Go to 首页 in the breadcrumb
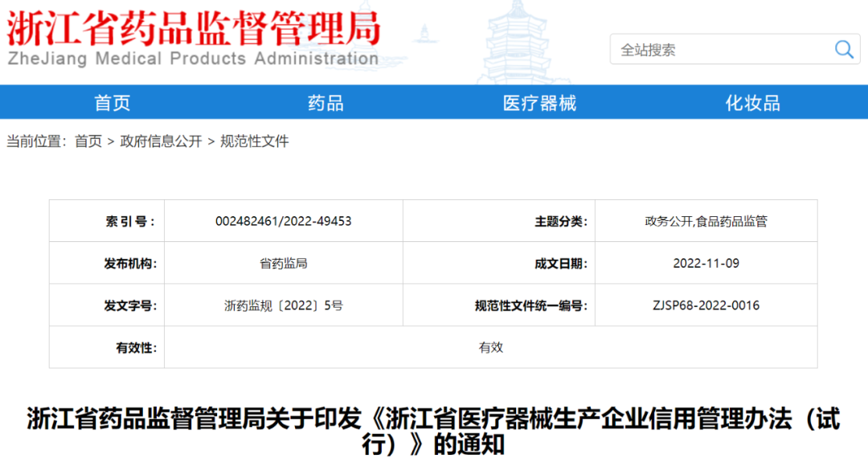Screen dimensions: 868x463 click(x=88, y=141)
